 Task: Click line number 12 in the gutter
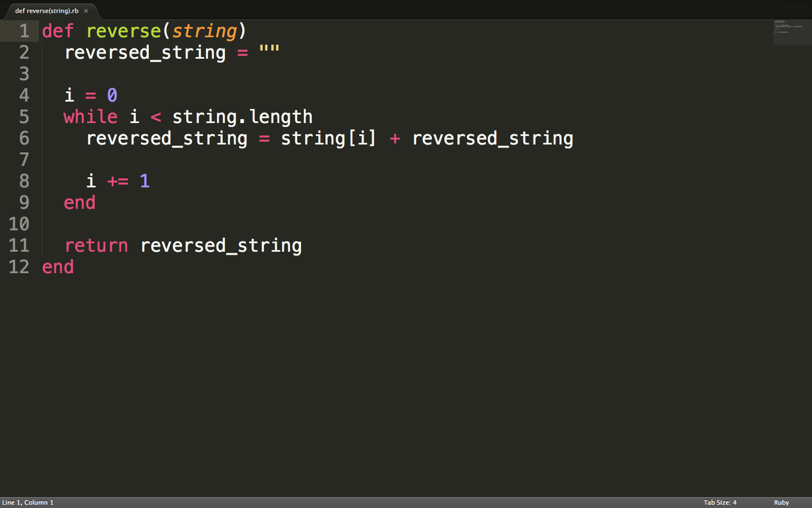tap(19, 267)
